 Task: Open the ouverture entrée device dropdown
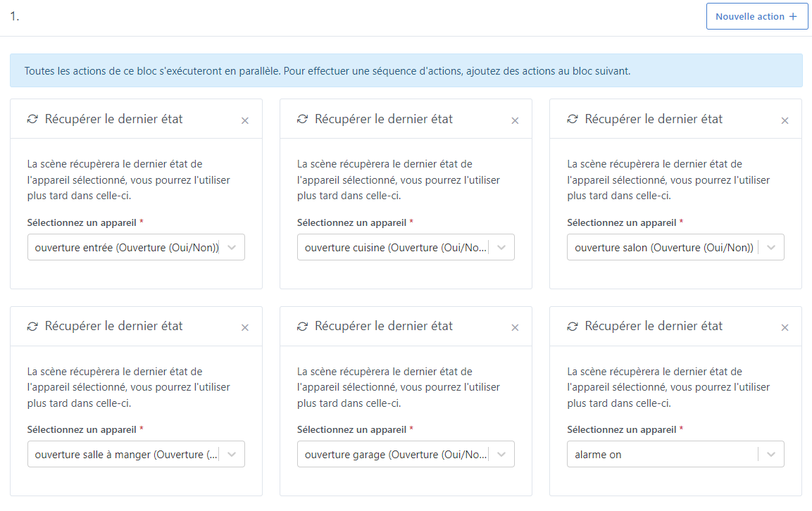pyautogui.click(x=136, y=247)
